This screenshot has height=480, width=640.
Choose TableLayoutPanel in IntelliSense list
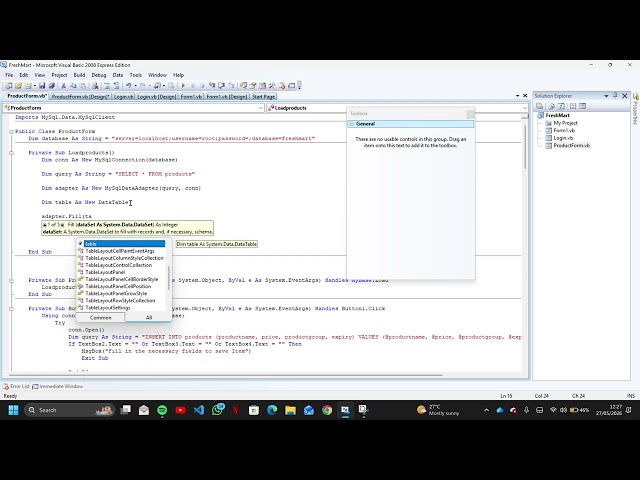pyautogui.click(x=105, y=272)
